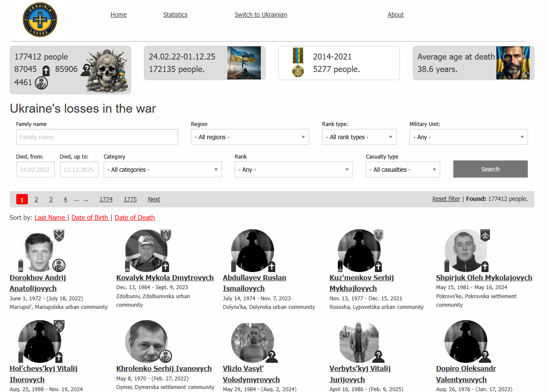The width and height of the screenshot is (546, 392).
Task: Click missing status icon on Dopiro Oleksandr's silhouette
Action: pos(485,356)
